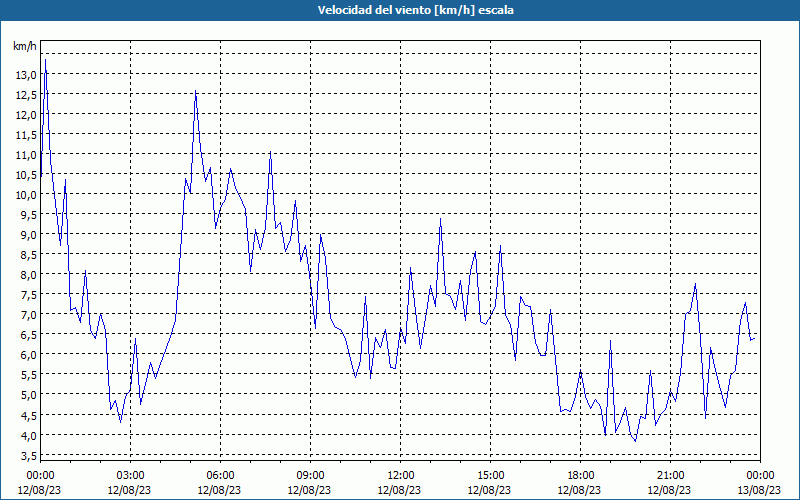Select the 8,0 y-axis value
The width and height of the screenshot is (800, 500).
[28, 274]
